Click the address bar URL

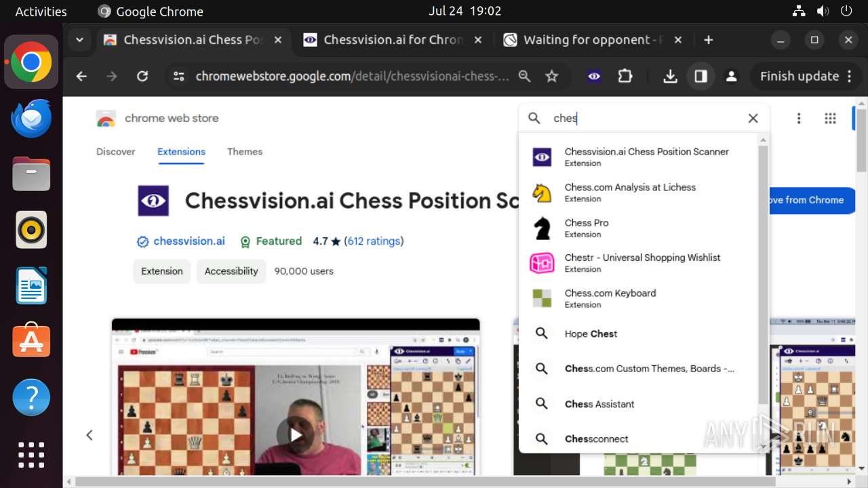352,77
